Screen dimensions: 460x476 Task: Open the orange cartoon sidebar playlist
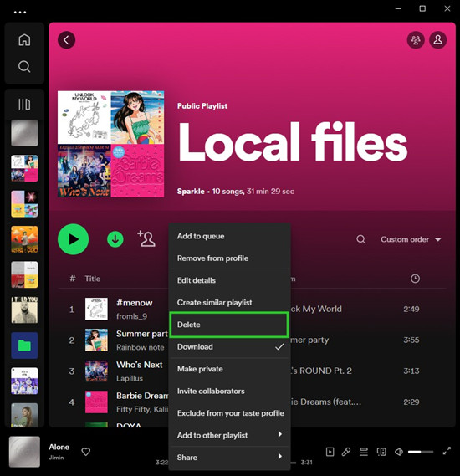[24, 239]
